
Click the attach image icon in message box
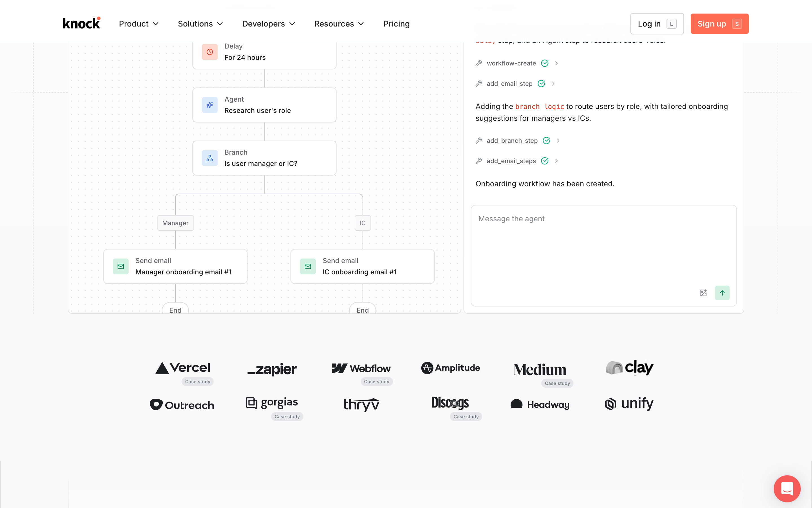(x=703, y=293)
